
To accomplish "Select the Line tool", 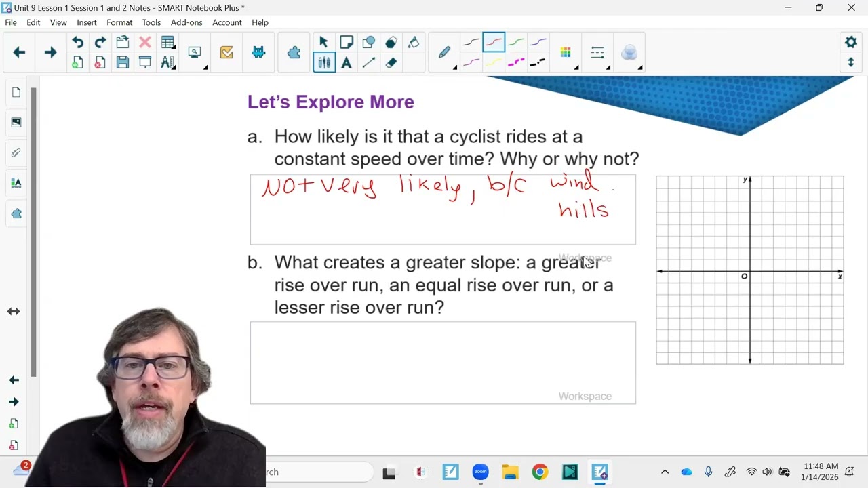I will (368, 62).
